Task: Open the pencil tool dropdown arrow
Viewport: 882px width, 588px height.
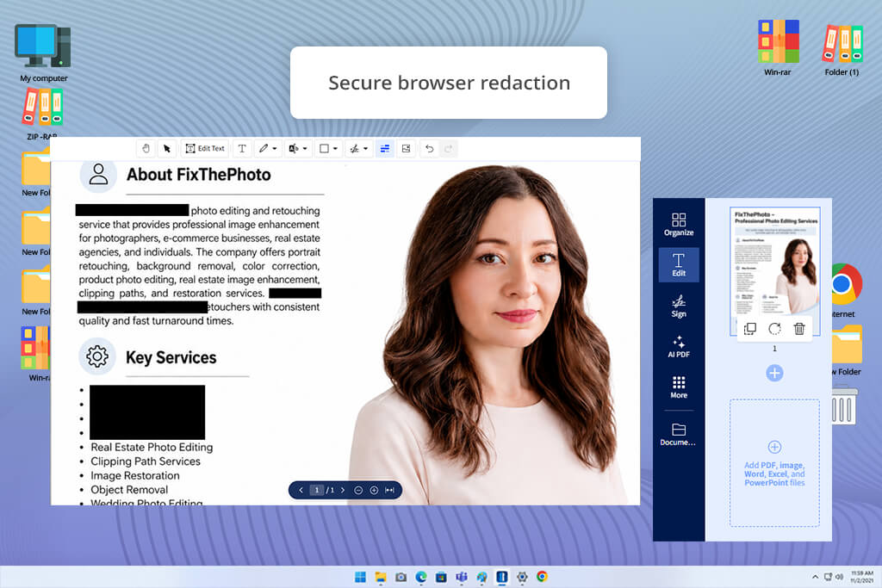Action: coord(275,149)
